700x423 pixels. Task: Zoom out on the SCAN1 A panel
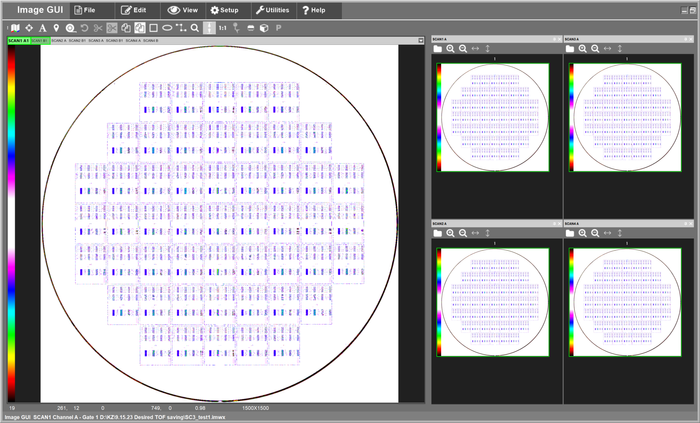(463, 49)
